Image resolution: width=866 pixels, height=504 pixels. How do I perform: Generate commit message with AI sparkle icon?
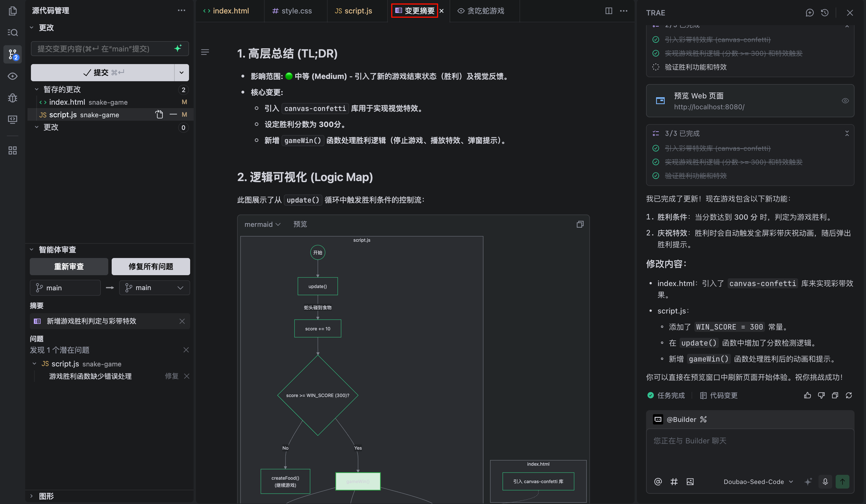(178, 48)
